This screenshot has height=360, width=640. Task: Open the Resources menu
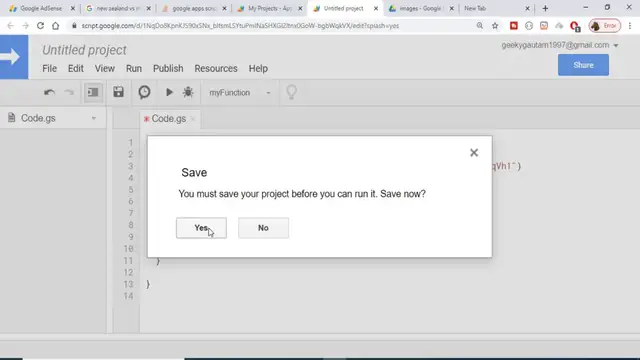click(x=216, y=69)
